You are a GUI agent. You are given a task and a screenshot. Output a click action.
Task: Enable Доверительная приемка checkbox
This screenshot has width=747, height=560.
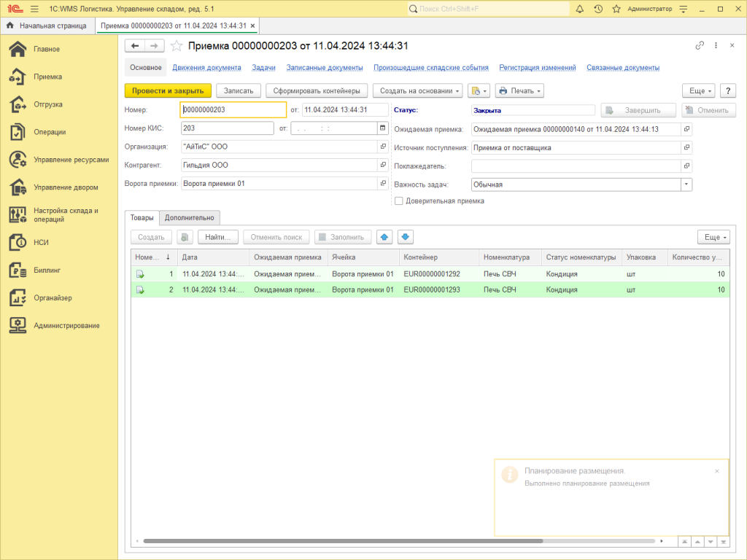coord(398,201)
